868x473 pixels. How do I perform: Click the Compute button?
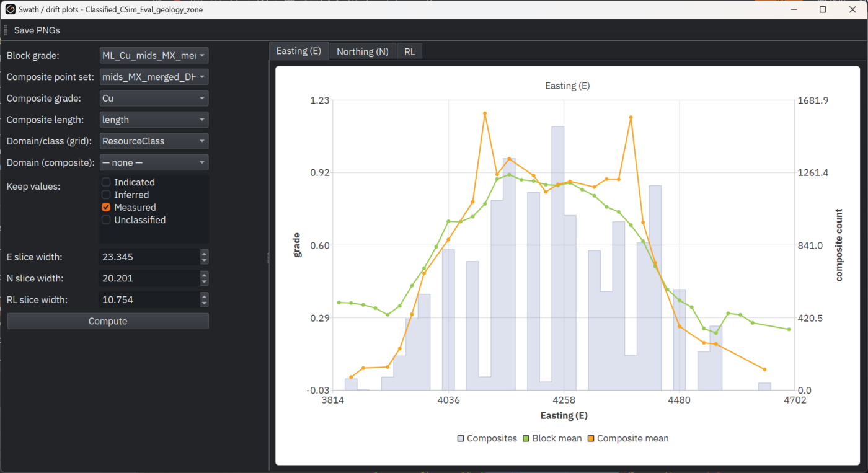tap(108, 321)
